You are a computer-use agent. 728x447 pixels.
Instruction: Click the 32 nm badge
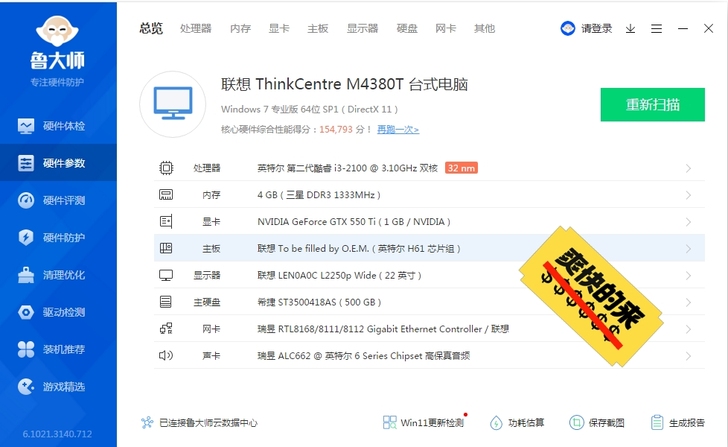(x=461, y=168)
